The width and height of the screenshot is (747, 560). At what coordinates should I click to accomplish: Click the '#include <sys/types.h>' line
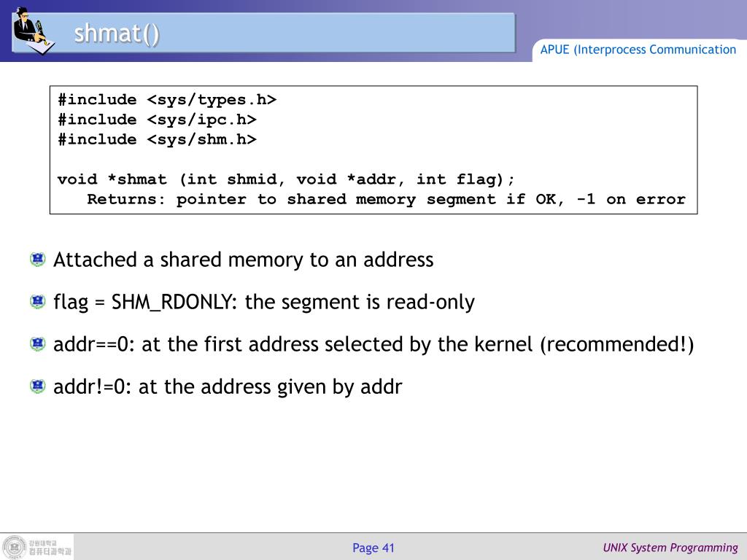(x=167, y=99)
